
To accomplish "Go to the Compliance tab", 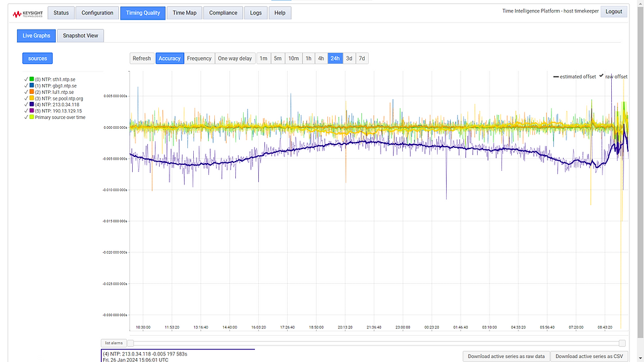I will tap(223, 12).
